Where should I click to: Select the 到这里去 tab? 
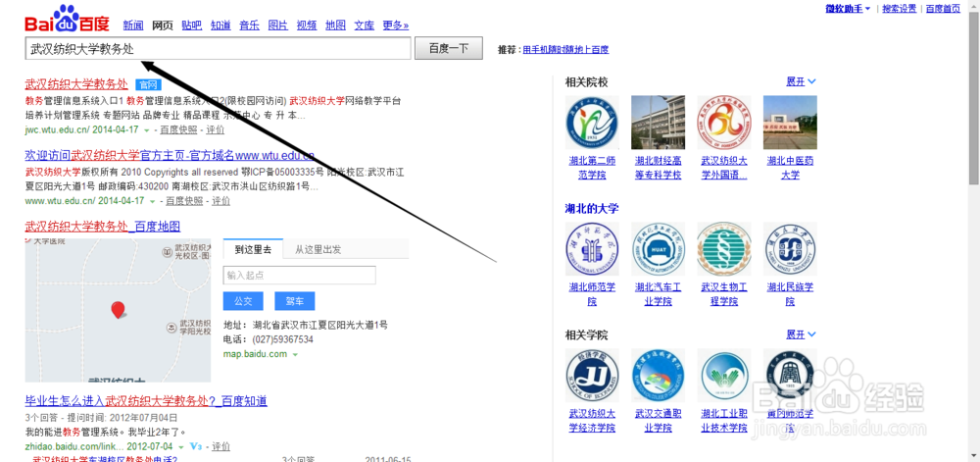(253, 249)
